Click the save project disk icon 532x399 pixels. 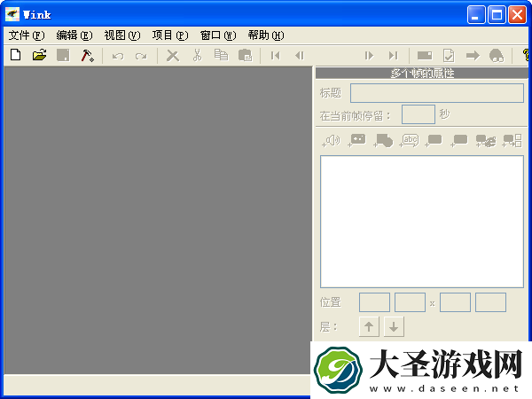[x=63, y=55]
